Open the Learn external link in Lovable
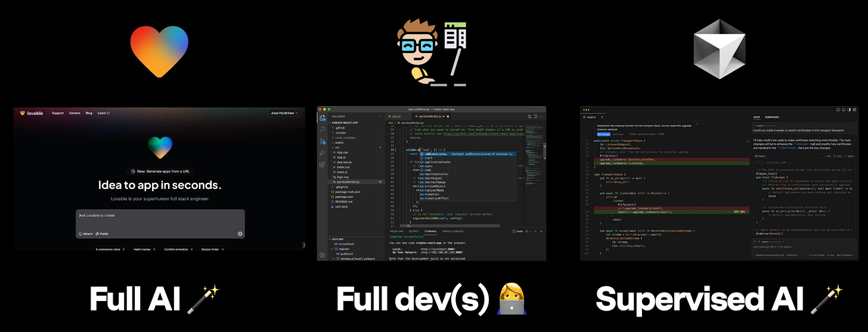 coord(103,113)
